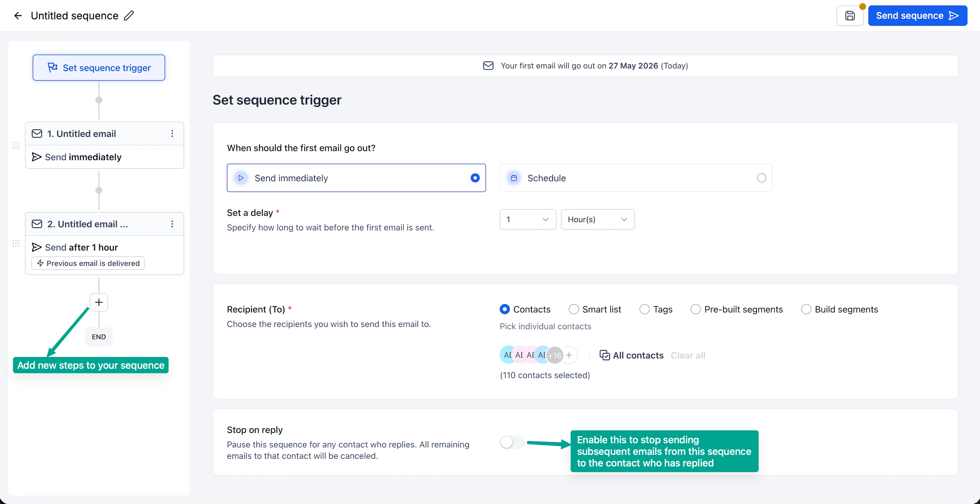The image size is (980, 504).
Task: Click the +16 contacts avatar
Action: [555, 355]
